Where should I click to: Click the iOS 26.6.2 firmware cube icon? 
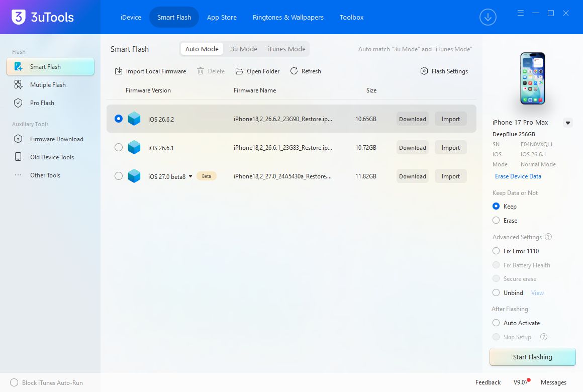(x=134, y=119)
